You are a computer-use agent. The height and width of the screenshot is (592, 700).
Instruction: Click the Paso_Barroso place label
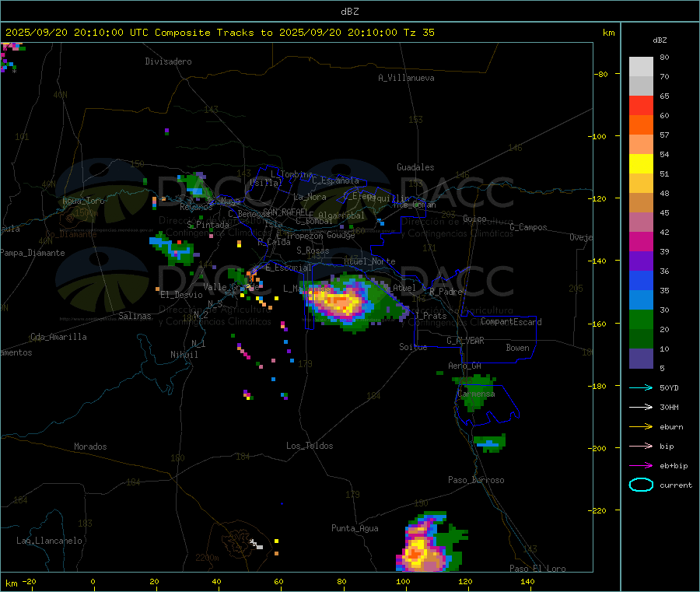476,480
